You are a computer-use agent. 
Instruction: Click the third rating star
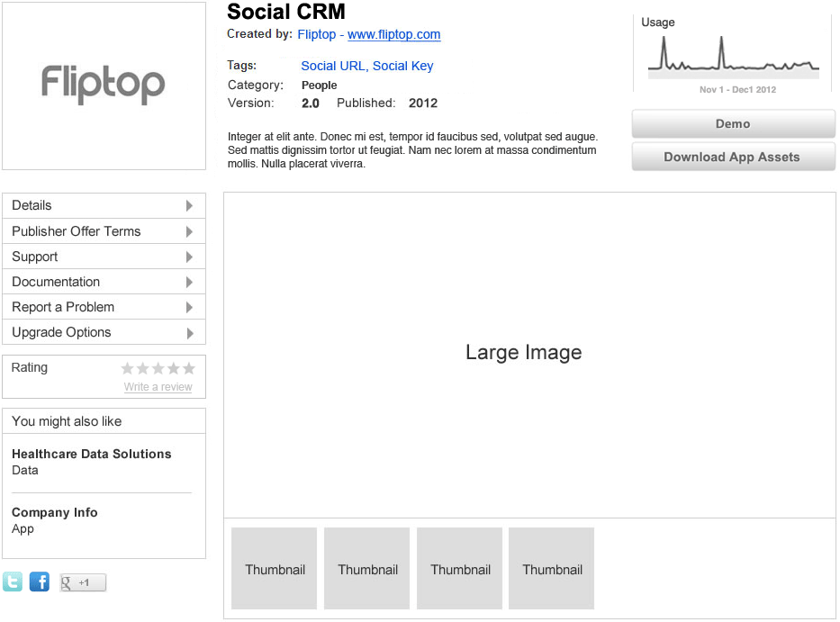[158, 368]
